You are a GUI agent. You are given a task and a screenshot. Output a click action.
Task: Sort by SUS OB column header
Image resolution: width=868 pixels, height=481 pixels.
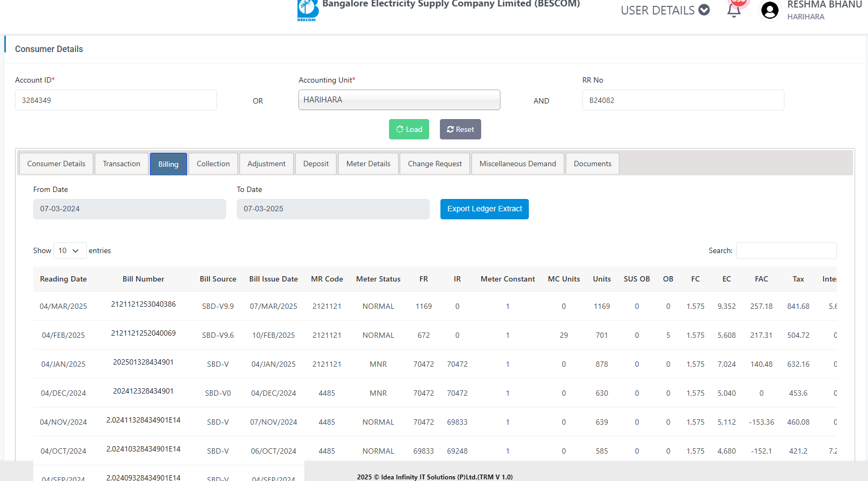[637, 279]
